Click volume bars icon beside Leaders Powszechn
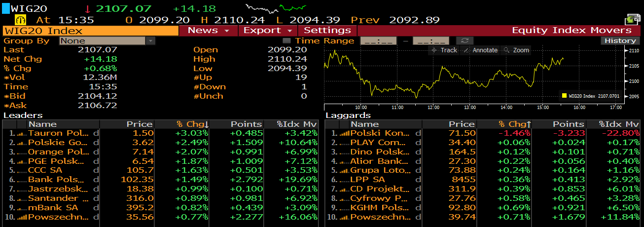This screenshot has height=227, width=644. 21,217
